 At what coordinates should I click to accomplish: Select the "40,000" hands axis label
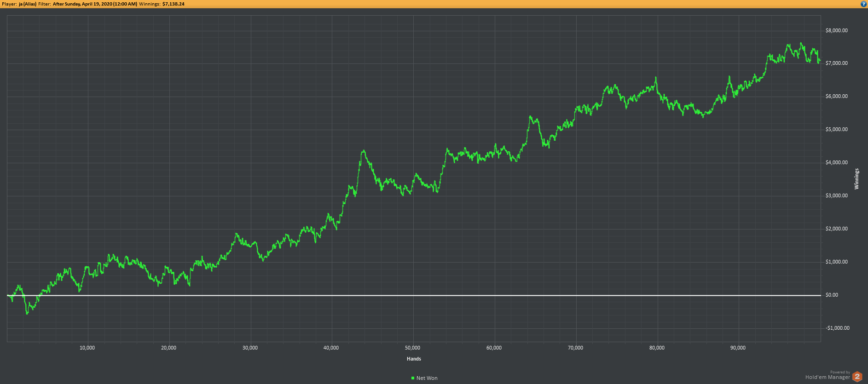click(x=331, y=348)
